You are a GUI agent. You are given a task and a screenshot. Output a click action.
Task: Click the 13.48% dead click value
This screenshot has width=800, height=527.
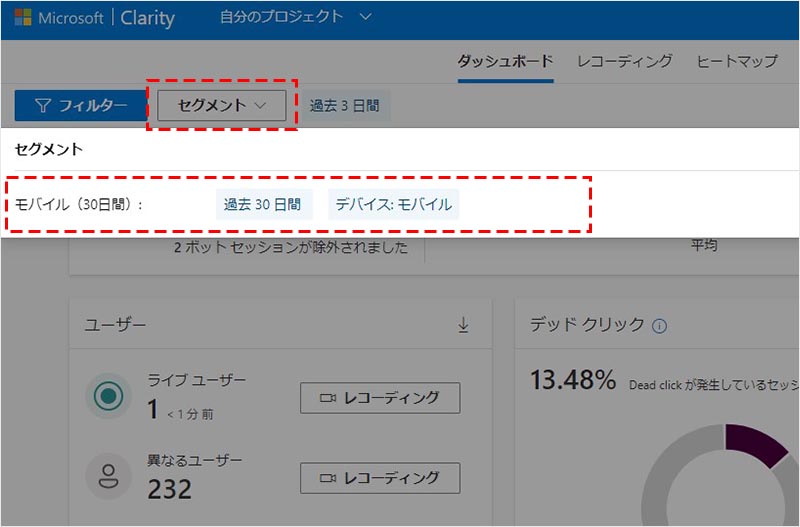573,380
